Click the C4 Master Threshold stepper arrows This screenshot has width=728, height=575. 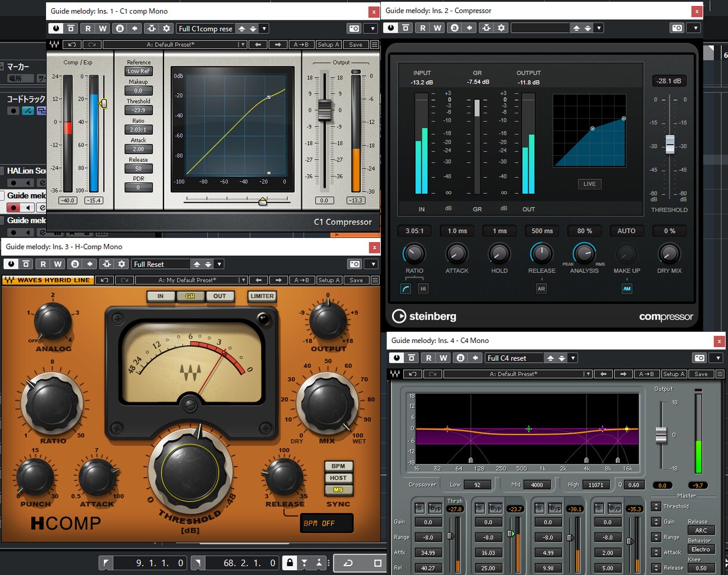click(656, 506)
